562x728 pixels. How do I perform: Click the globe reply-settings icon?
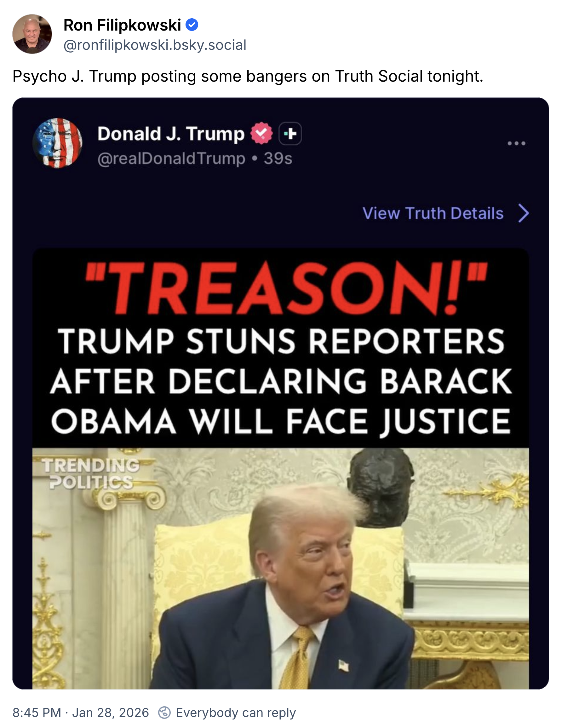tap(164, 713)
